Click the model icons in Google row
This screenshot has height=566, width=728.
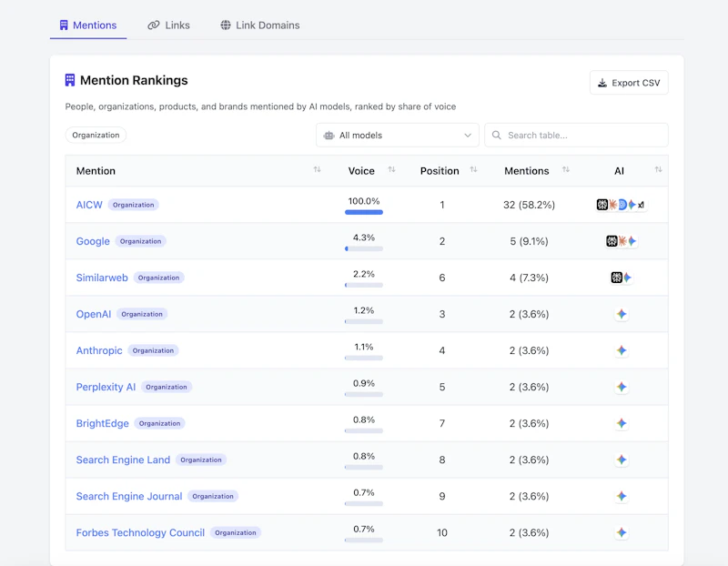click(622, 241)
